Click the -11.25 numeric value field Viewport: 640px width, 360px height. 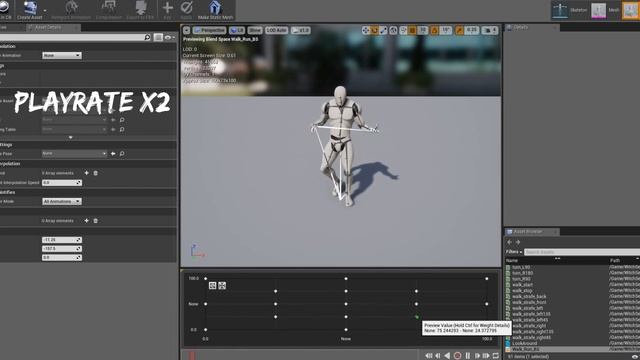coord(62,240)
